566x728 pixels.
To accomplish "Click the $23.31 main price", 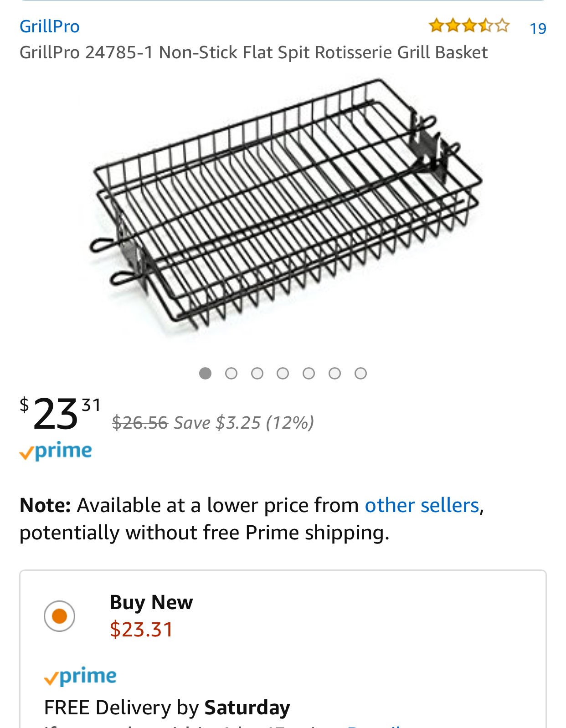I will coord(60,413).
